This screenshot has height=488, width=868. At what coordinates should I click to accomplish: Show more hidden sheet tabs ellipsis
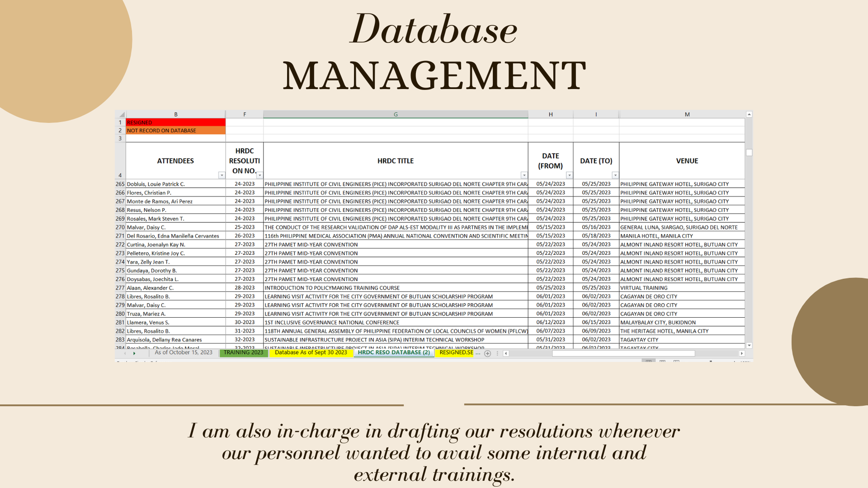(478, 353)
